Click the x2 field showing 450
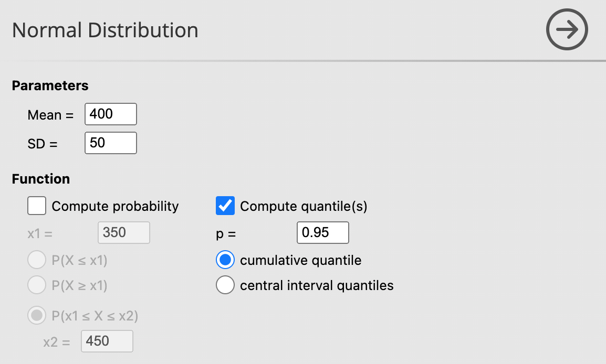This screenshot has height=364, width=606. click(x=107, y=341)
